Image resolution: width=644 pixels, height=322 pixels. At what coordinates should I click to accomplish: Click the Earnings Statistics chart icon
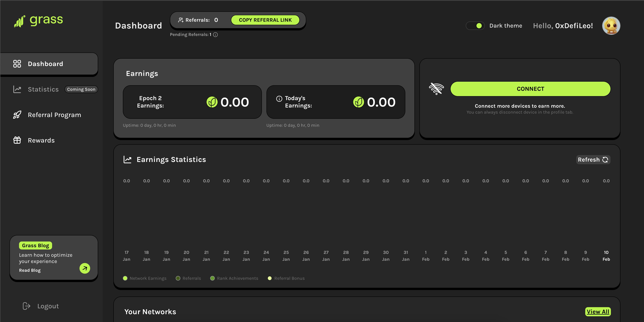(127, 160)
